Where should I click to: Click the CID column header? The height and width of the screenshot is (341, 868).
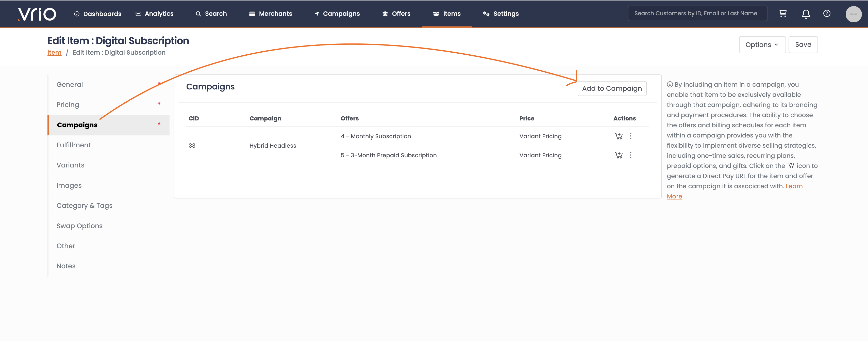pos(194,118)
